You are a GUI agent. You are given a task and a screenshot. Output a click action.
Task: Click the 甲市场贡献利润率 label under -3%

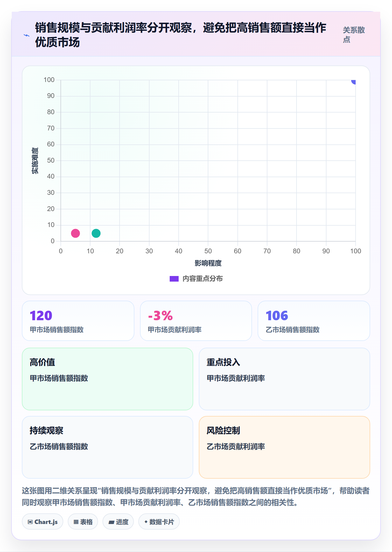click(175, 330)
